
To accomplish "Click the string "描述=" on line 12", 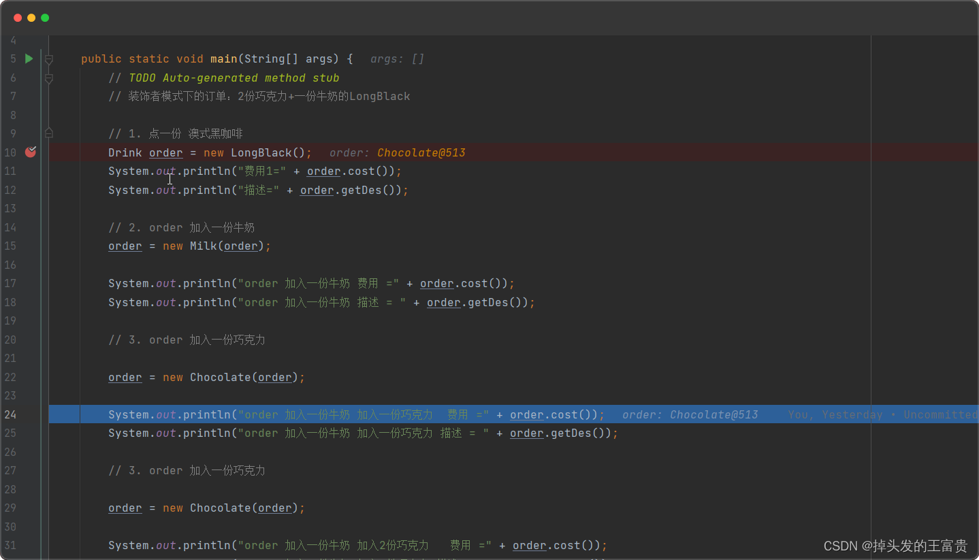I will [259, 191].
